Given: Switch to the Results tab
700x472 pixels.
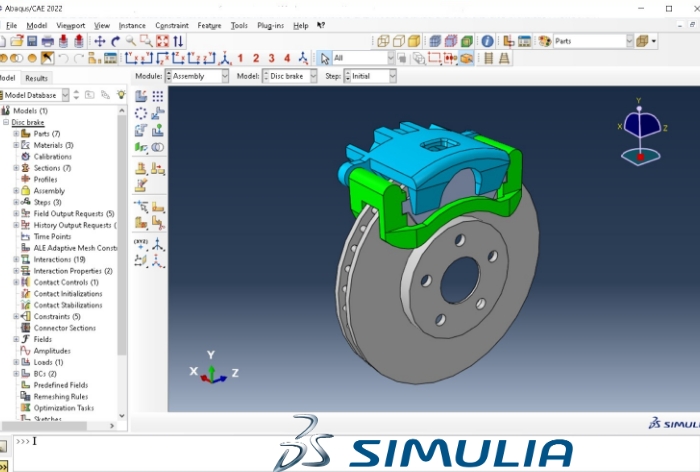Looking at the screenshot, I should (x=37, y=78).
